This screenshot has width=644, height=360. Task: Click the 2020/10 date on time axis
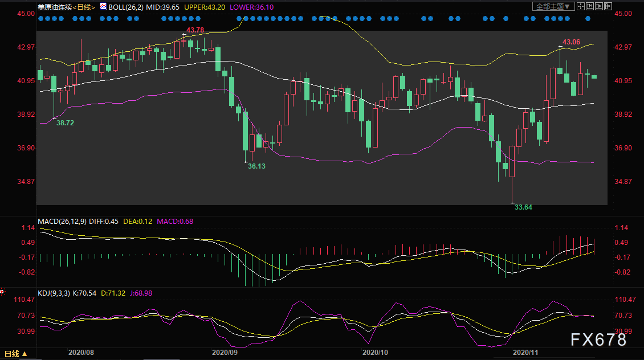coord(375,353)
